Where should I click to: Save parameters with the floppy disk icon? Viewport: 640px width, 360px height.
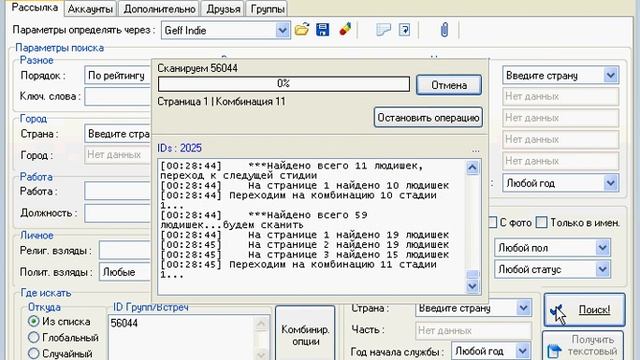pos(322,30)
